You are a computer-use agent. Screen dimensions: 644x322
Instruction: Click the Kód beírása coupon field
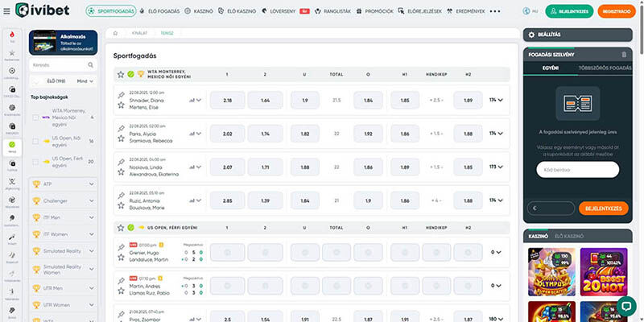pos(577,170)
